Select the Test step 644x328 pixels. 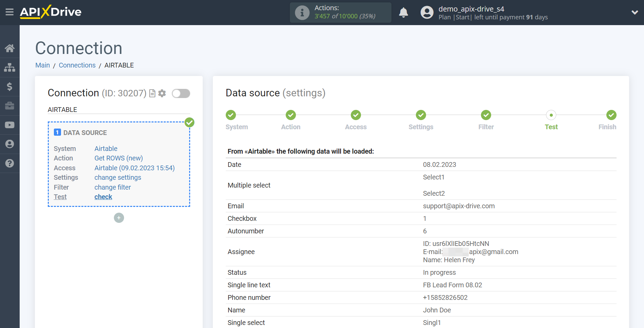pyautogui.click(x=551, y=127)
